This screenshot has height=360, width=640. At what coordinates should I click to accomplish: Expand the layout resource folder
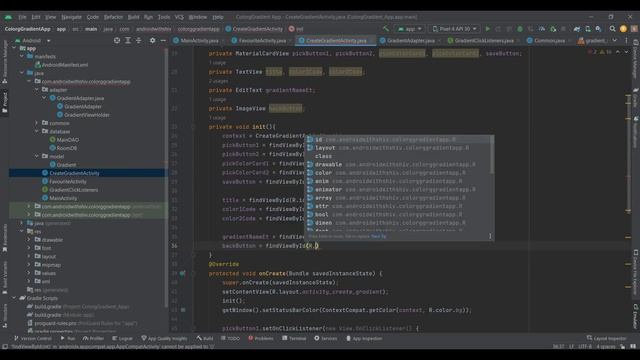click(x=29, y=256)
